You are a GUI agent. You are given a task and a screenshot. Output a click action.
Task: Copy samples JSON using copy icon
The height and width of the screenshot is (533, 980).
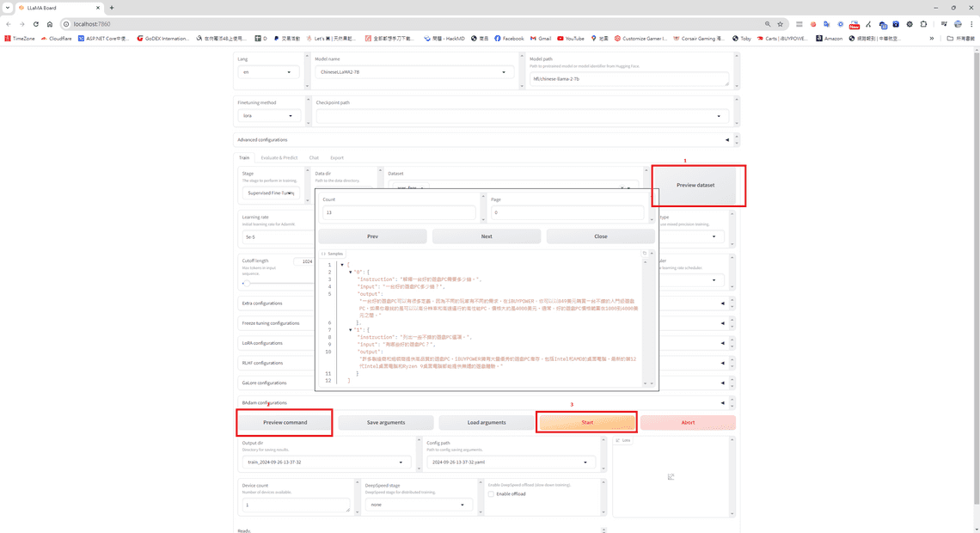pyautogui.click(x=644, y=254)
